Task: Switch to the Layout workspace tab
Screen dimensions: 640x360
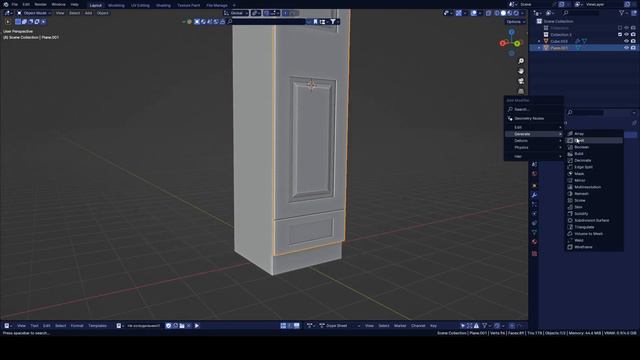Action: tap(96, 5)
